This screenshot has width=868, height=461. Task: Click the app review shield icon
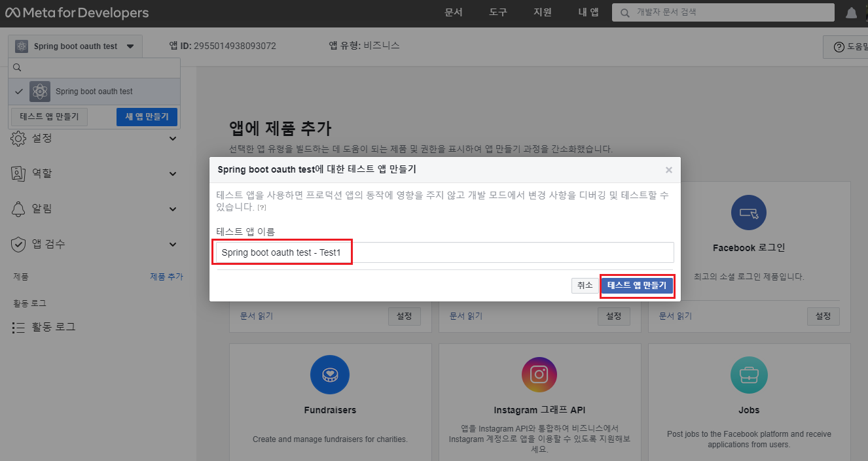(x=18, y=244)
